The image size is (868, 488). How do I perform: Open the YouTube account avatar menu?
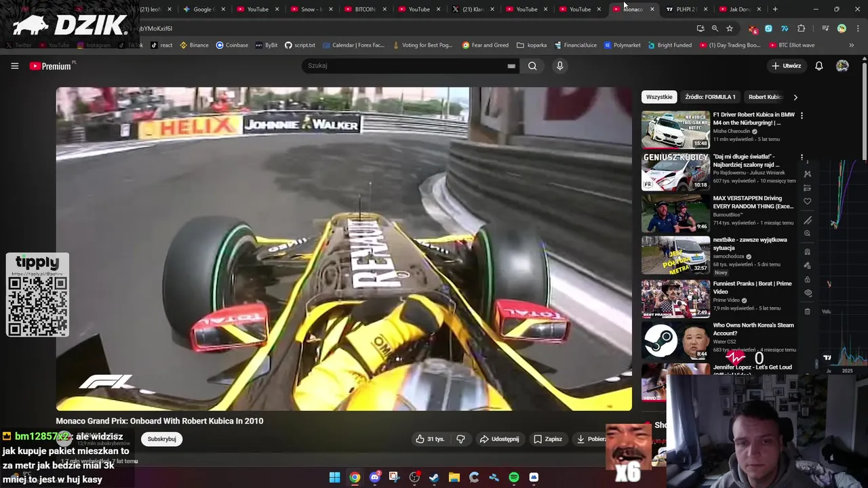tap(842, 66)
